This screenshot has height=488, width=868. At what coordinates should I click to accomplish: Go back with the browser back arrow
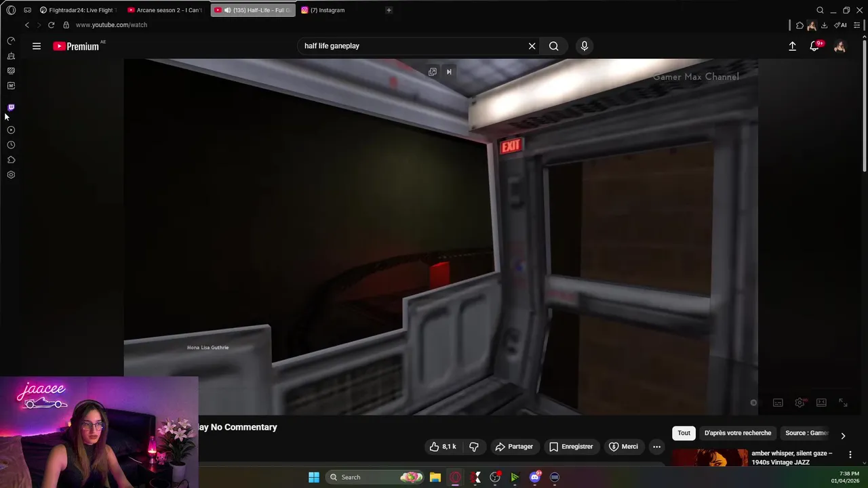[26, 25]
